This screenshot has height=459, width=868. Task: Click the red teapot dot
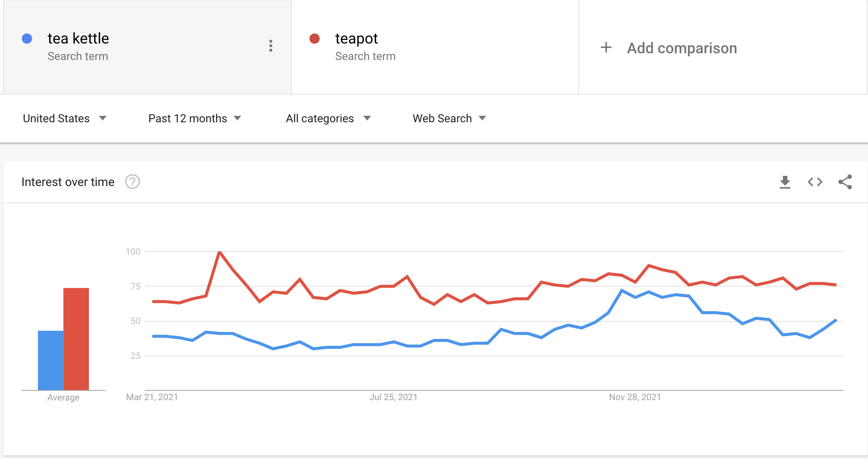tap(314, 39)
